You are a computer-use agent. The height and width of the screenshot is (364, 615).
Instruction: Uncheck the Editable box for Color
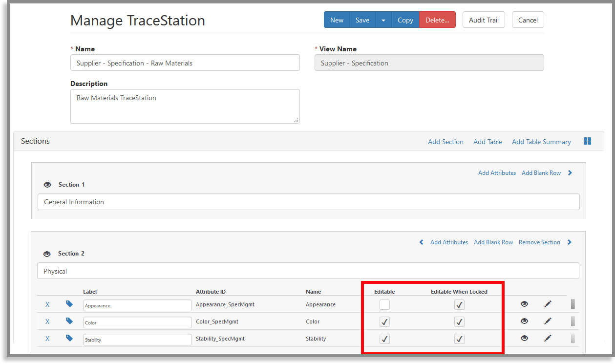click(385, 322)
